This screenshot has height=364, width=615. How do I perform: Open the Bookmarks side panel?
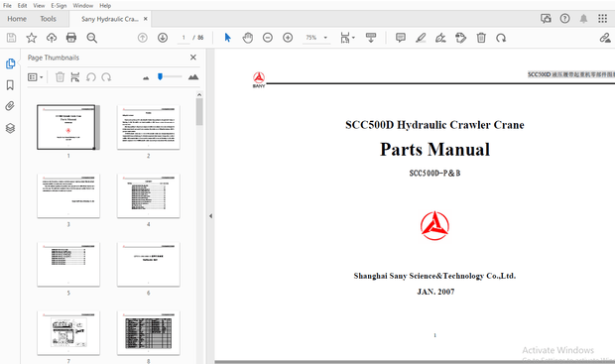coord(10,85)
